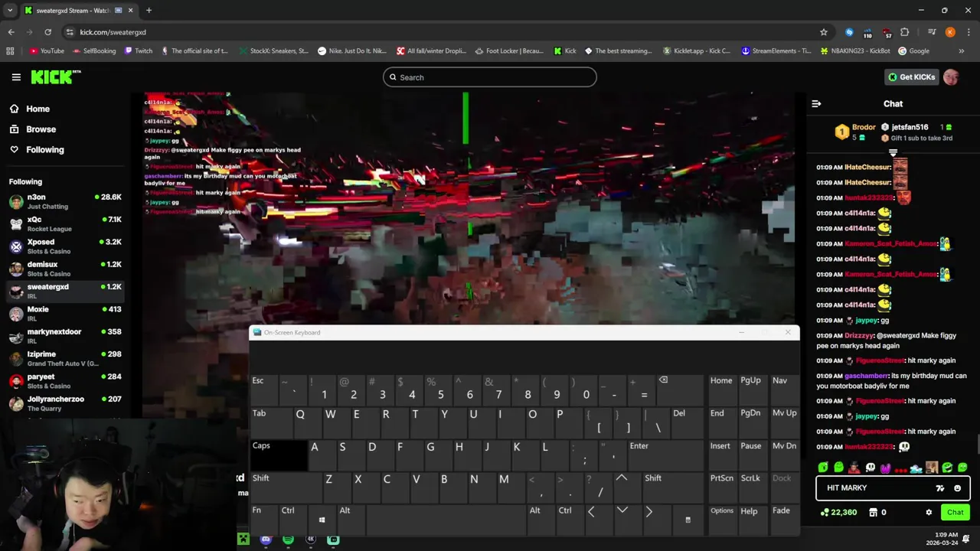This screenshot has width=980, height=551.
Task: Open chat settings gear icon
Action: tap(929, 513)
